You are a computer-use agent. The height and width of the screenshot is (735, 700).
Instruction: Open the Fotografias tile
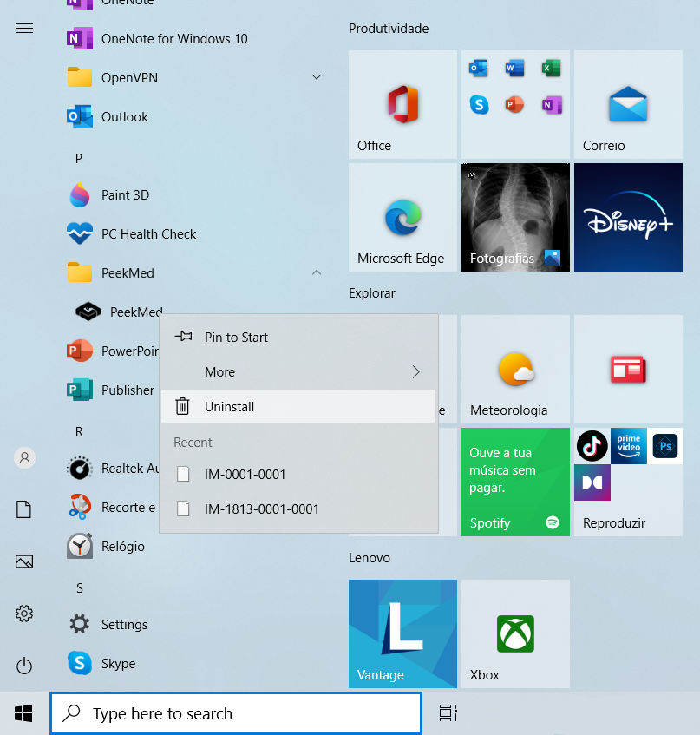click(514, 217)
